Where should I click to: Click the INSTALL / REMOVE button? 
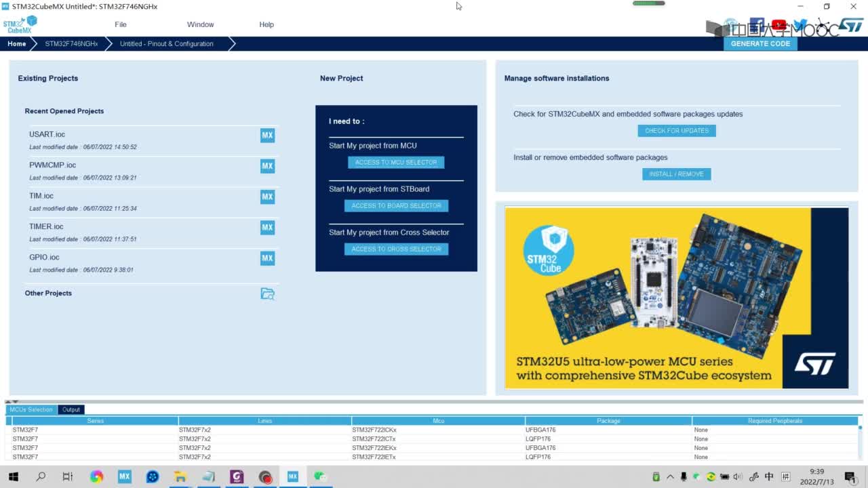point(676,174)
